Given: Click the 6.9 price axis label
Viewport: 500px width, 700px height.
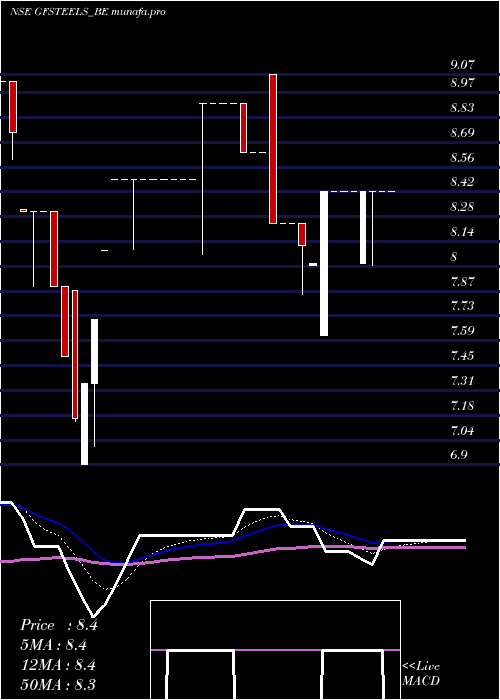Looking at the screenshot, I should 459,455.
